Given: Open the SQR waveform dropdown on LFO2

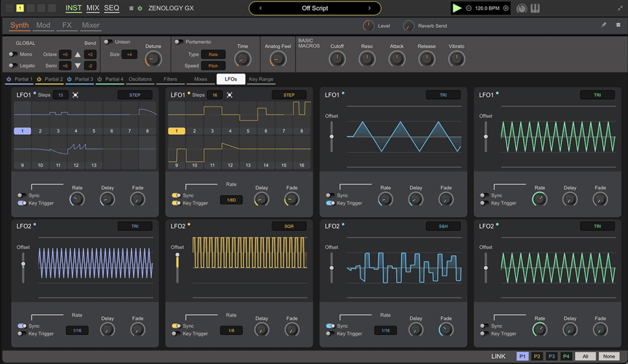Looking at the screenshot, I should pyautogui.click(x=289, y=226).
